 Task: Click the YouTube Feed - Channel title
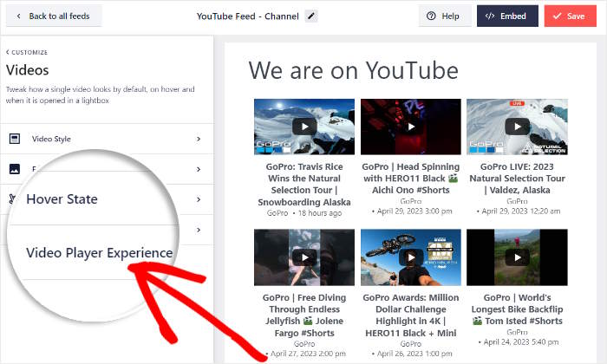248,16
